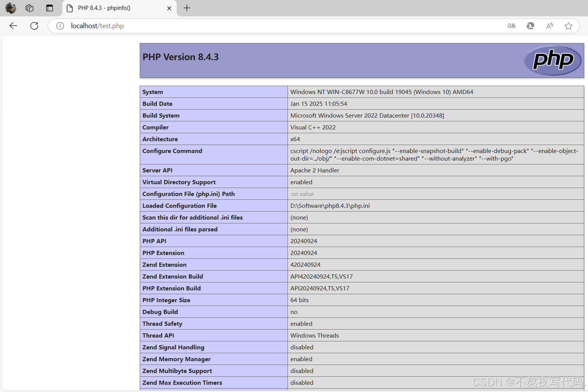Viewport: 588px width, 392px height.
Task: Select the PHP 8.4.3 phpinfo tab
Action: tap(110, 8)
